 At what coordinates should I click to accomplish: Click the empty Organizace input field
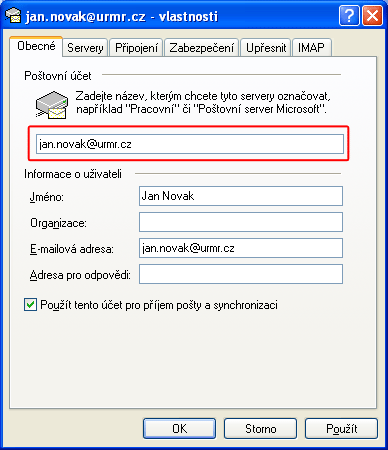pos(241,222)
